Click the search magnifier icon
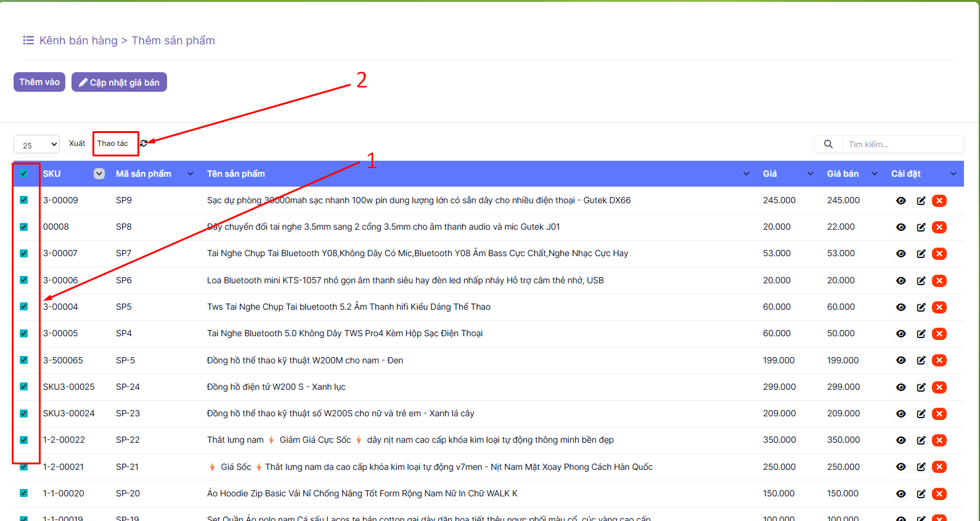This screenshot has height=521, width=980. point(828,144)
